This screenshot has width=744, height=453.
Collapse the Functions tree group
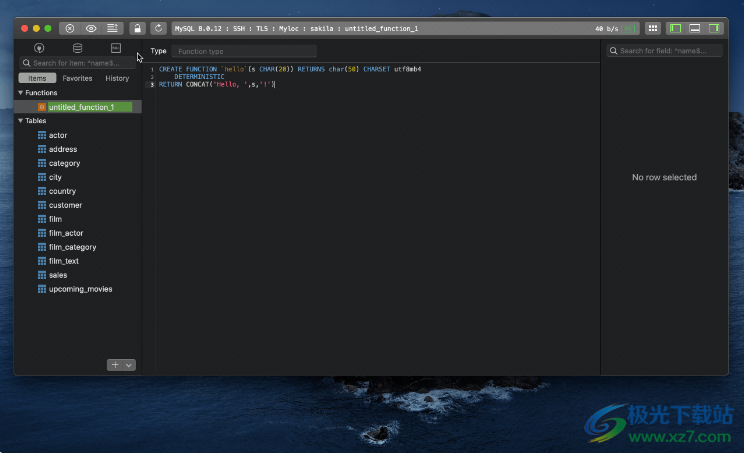[20, 93]
